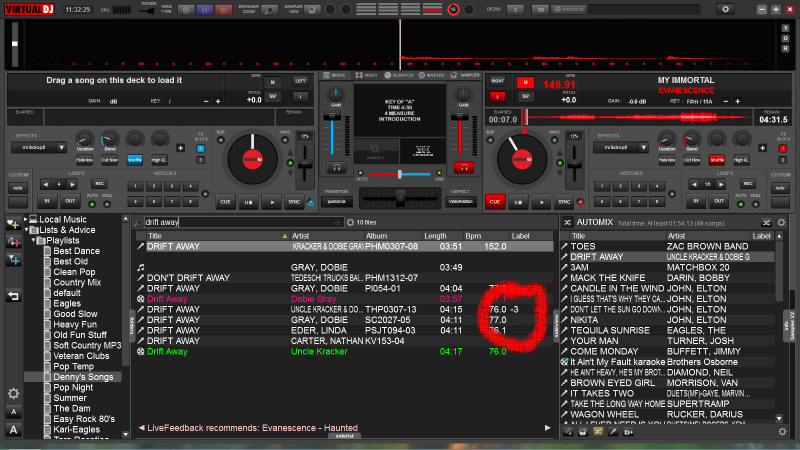Expand Local Music tree node
The image size is (800, 450).
pyautogui.click(x=26, y=219)
